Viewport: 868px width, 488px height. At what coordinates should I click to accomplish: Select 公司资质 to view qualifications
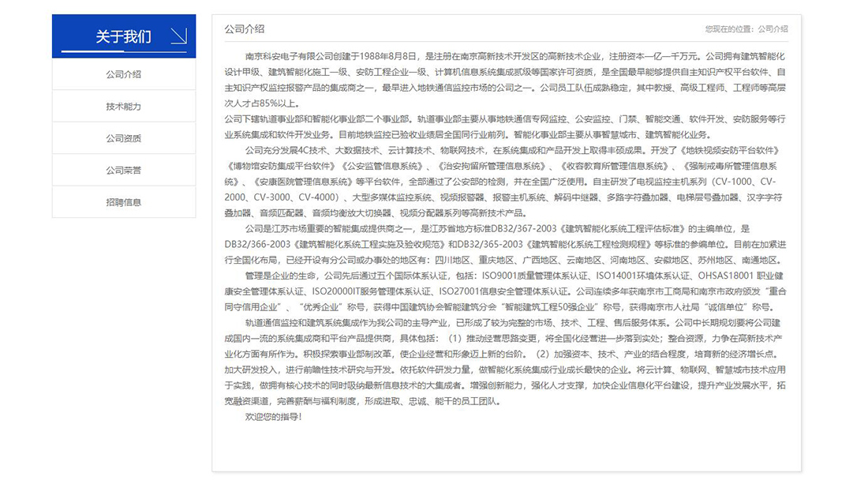click(123, 137)
